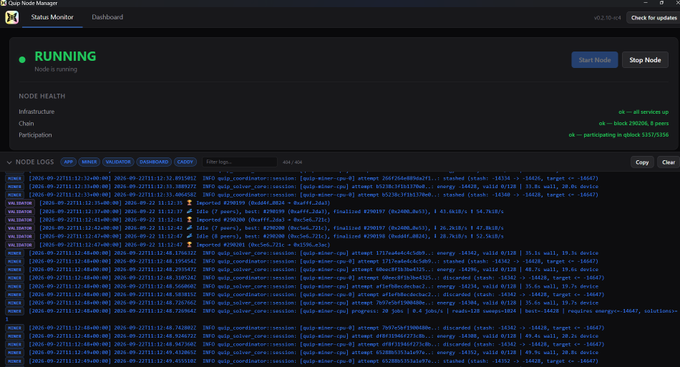Screen dimensions: 680x367
Task: Click the green running status dot
Action: [22, 60]
